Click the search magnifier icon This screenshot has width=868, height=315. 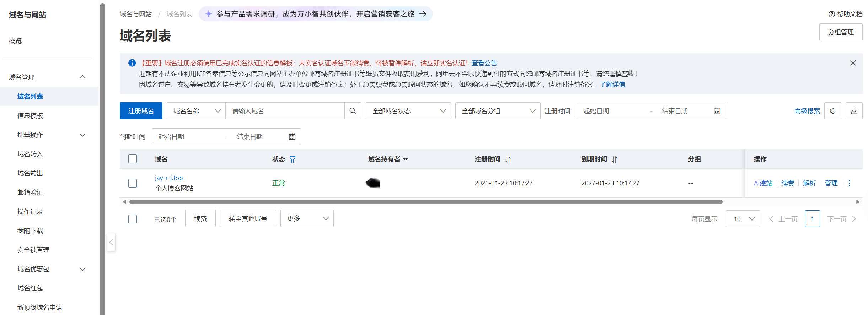353,111
